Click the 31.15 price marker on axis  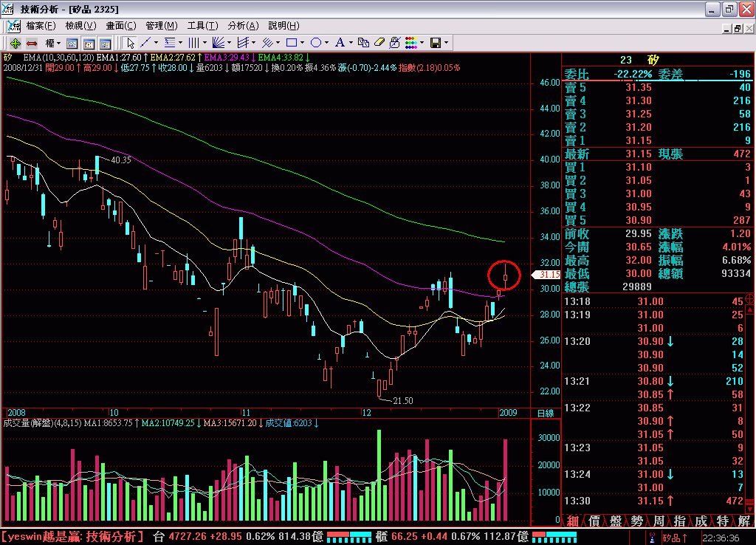click(546, 275)
